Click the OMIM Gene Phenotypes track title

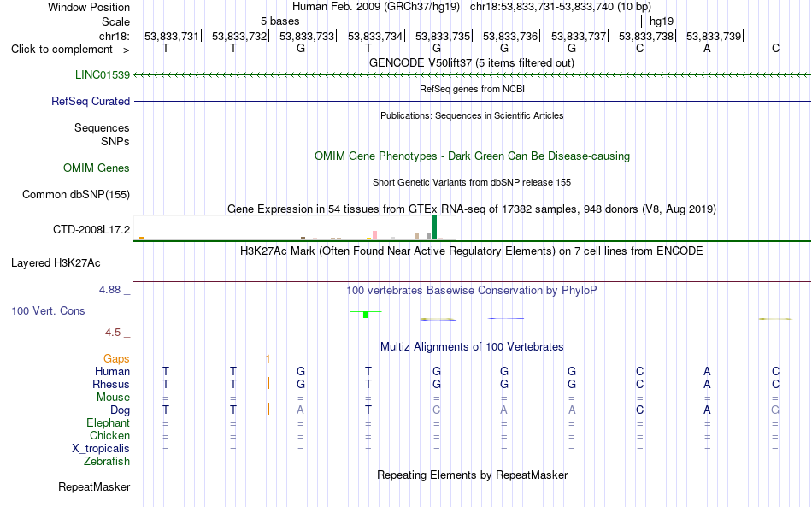click(472, 156)
